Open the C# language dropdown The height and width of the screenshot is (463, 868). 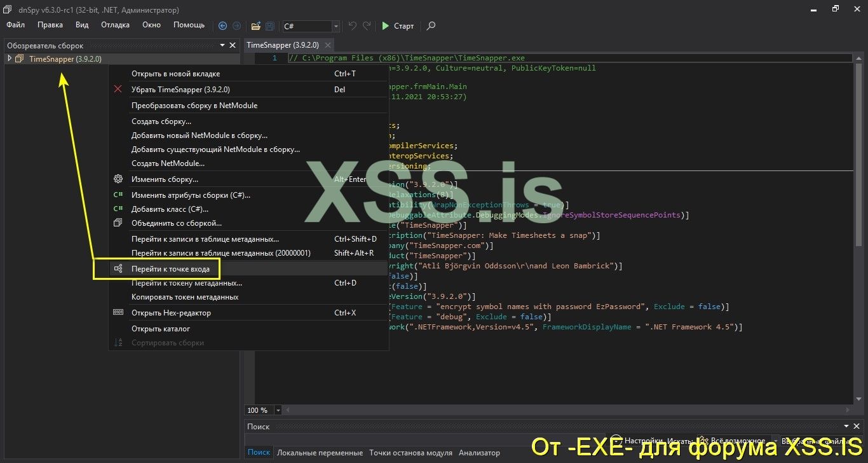coord(336,26)
